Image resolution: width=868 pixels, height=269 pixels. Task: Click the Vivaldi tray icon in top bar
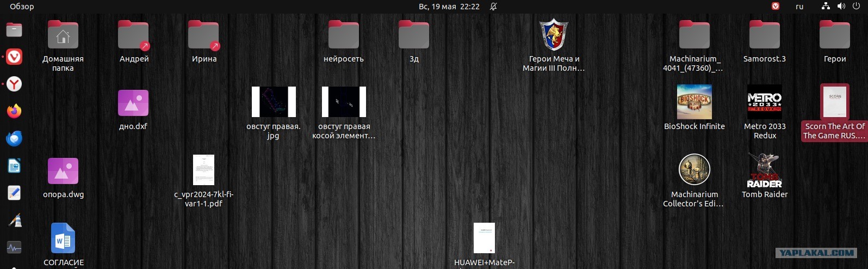pyautogui.click(x=776, y=7)
